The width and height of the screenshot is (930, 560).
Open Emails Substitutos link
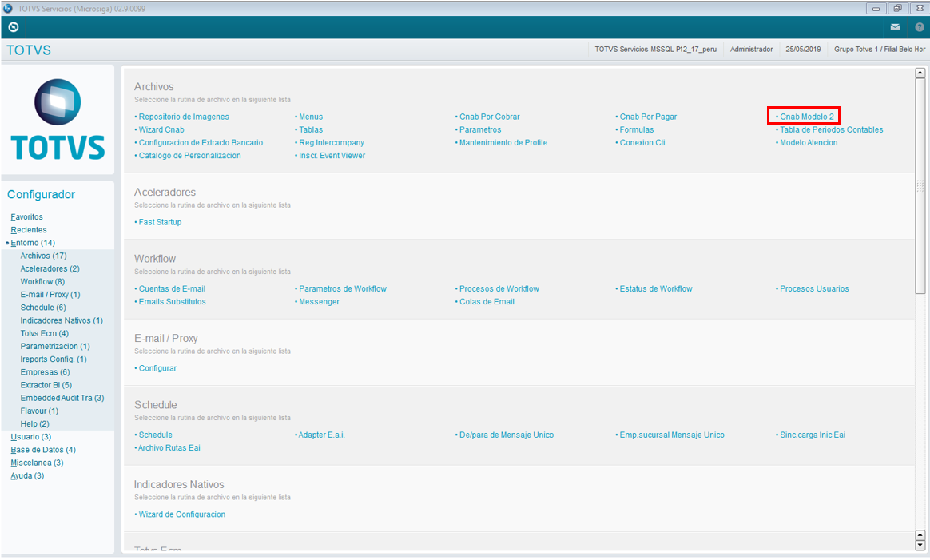click(173, 302)
